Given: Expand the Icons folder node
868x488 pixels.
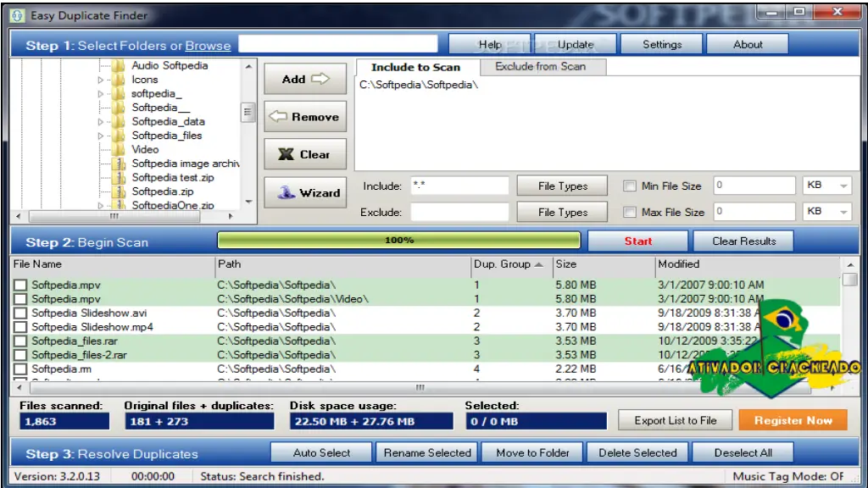Looking at the screenshot, I should coord(100,80).
